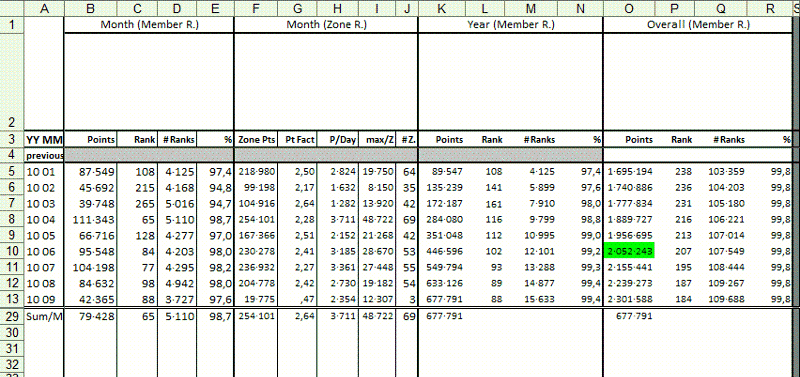The width and height of the screenshot is (800, 377).
Task: Select cell with value 87·549
Action: point(90,171)
